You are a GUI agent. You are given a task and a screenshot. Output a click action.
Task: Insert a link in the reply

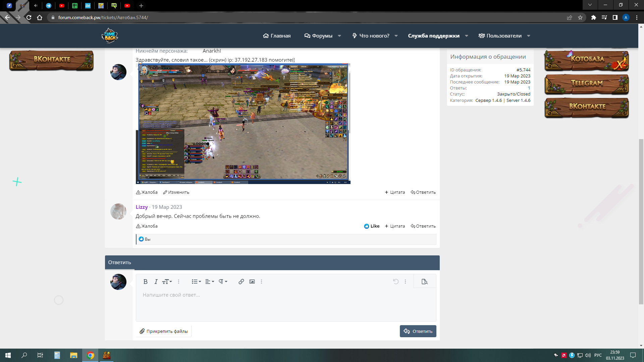click(241, 282)
